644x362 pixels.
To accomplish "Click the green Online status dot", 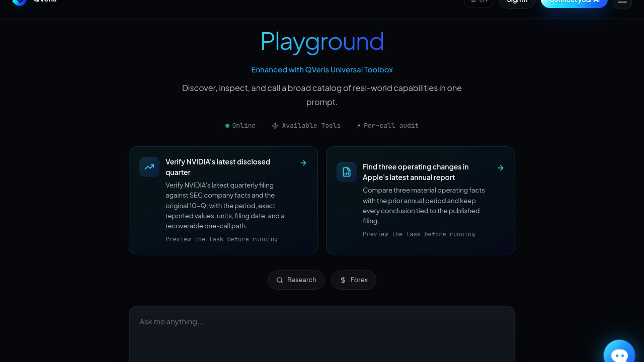I will point(227,126).
